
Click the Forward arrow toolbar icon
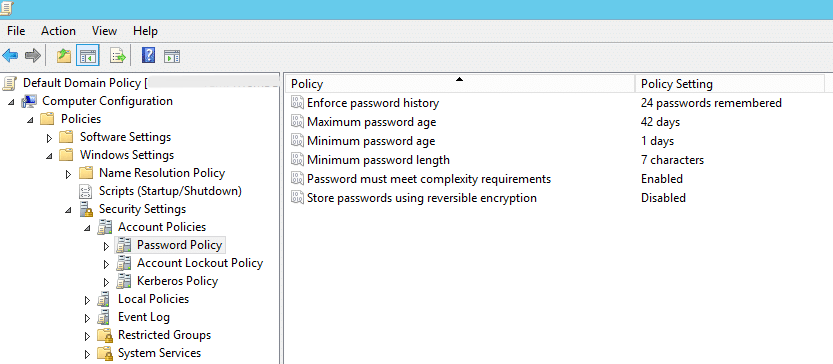coord(33,55)
